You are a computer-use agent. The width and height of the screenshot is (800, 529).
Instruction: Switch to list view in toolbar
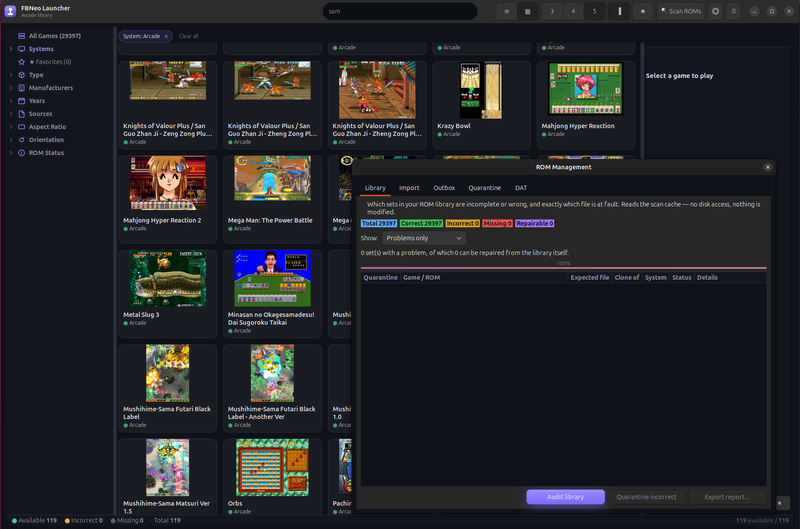[x=506, y=11]
